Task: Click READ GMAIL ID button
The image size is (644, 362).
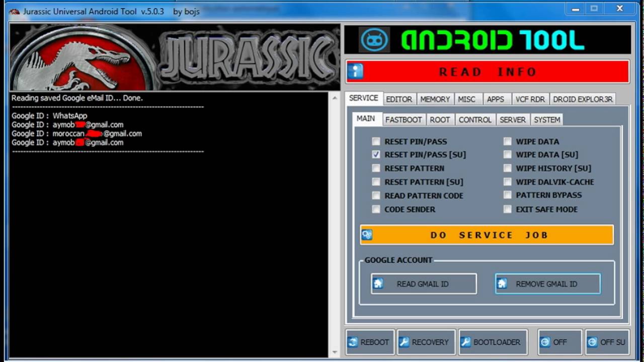Action: click(424, 284)
